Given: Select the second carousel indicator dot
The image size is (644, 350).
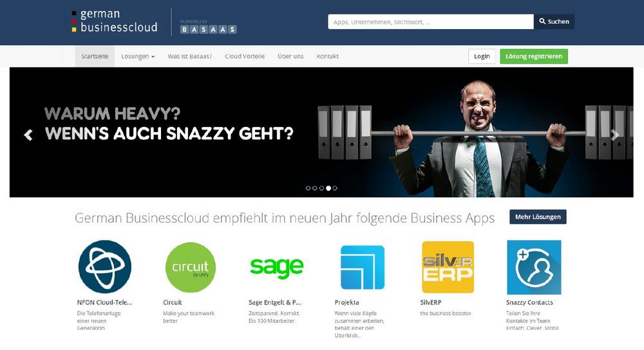Looking at the screenshot, I should tap(315, 188).
